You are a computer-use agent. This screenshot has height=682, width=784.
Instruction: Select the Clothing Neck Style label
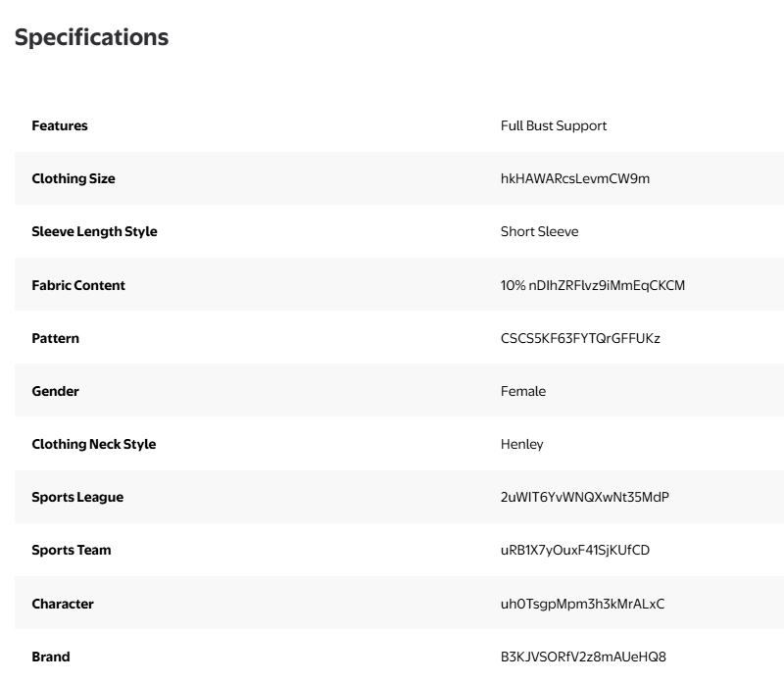[x=94, y=445]
